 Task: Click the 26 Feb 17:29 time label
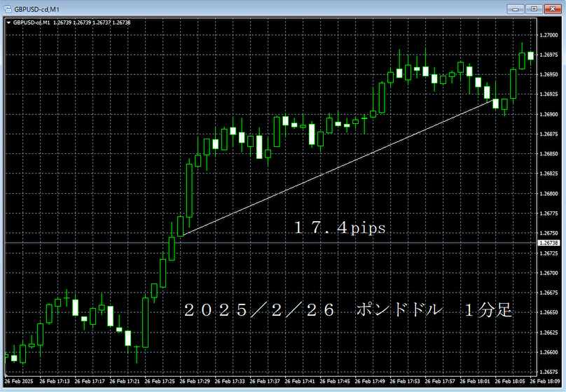tap(195, 381)
